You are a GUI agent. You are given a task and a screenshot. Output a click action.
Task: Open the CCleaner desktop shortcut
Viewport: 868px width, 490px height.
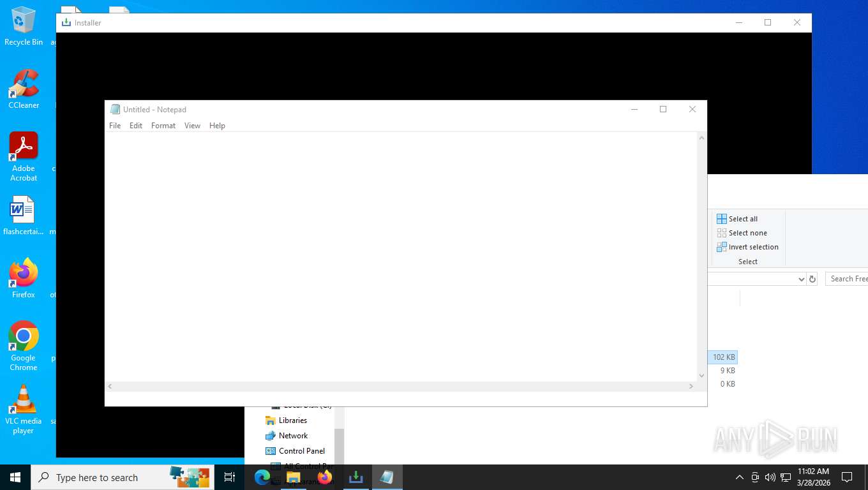(x=24, y=89)
